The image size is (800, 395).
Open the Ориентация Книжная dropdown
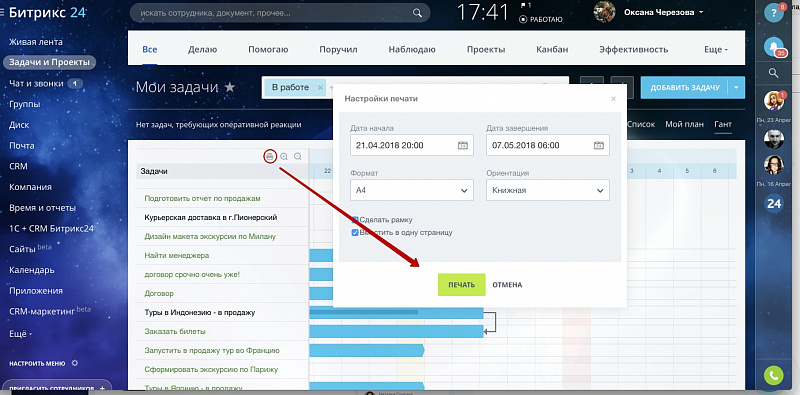pos(547,190)
